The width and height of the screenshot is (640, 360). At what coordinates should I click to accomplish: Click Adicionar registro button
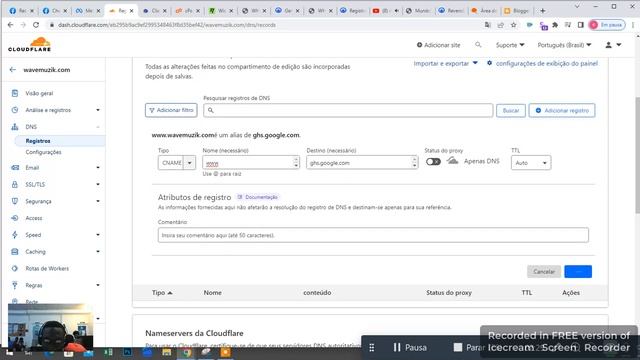click(x=562, y=111)
